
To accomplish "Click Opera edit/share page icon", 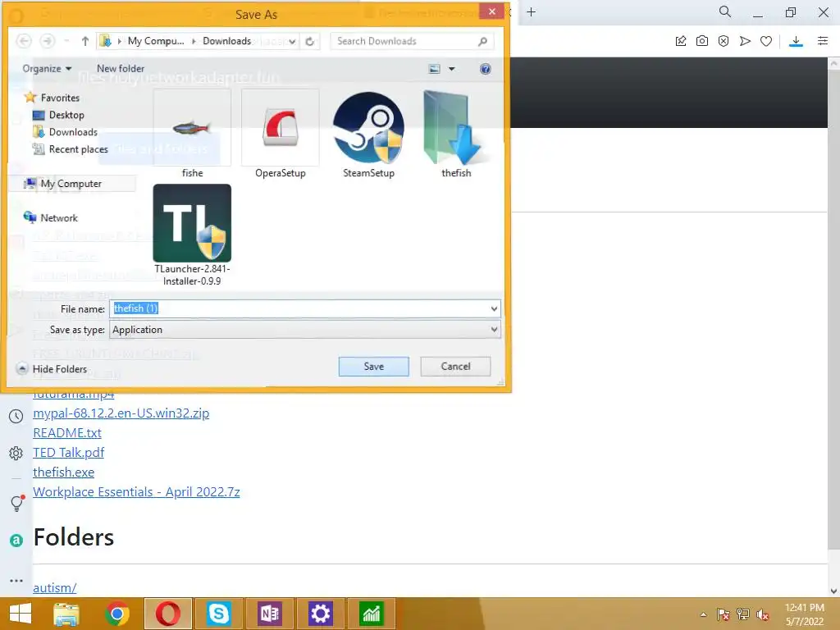I will [x=681, y=41].
